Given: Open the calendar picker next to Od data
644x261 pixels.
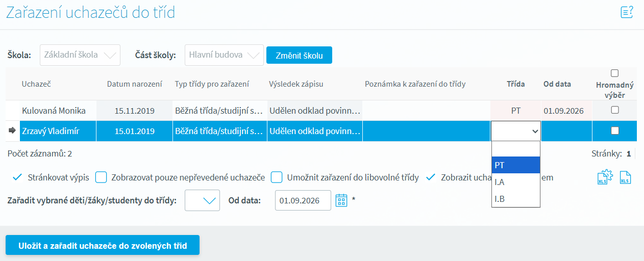Looking at the screenshot, I should [x=341, y=200].
